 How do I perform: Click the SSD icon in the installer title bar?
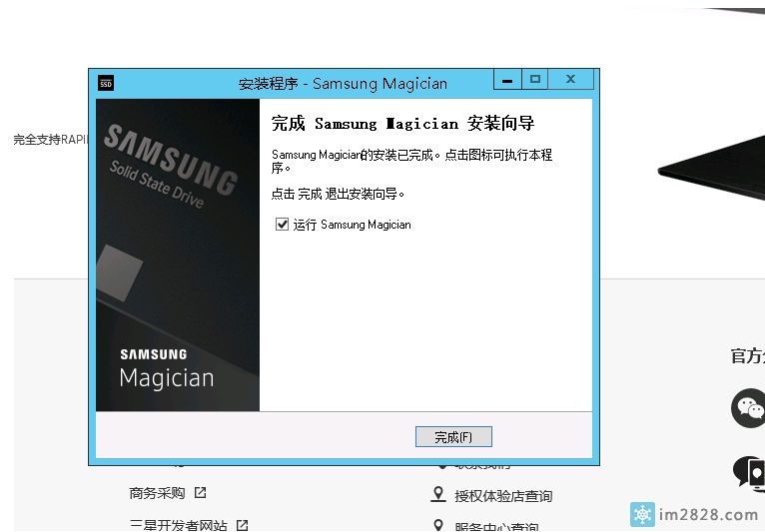tap(106, 84)
